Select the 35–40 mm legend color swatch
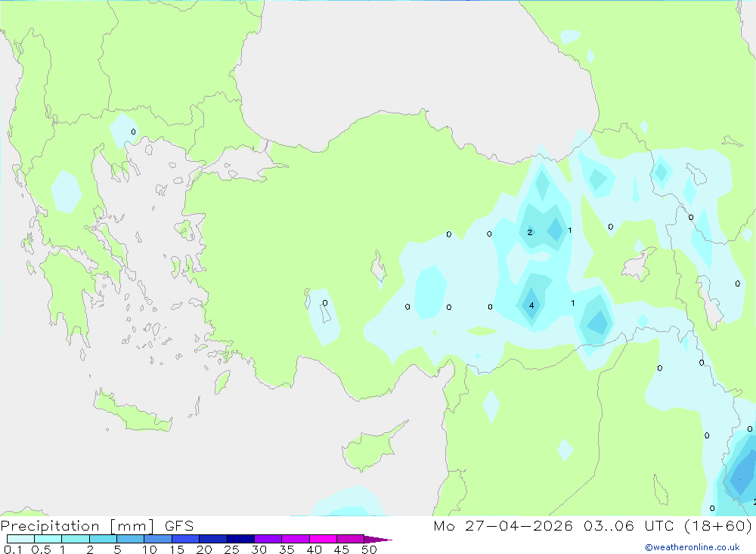The height and width of the screenshot is (554, 756). 296,539
